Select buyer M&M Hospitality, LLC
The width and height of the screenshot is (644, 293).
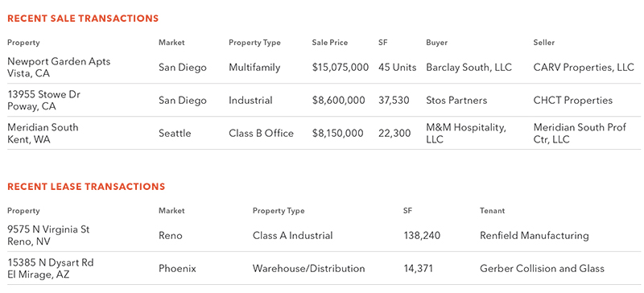(466, 133)
